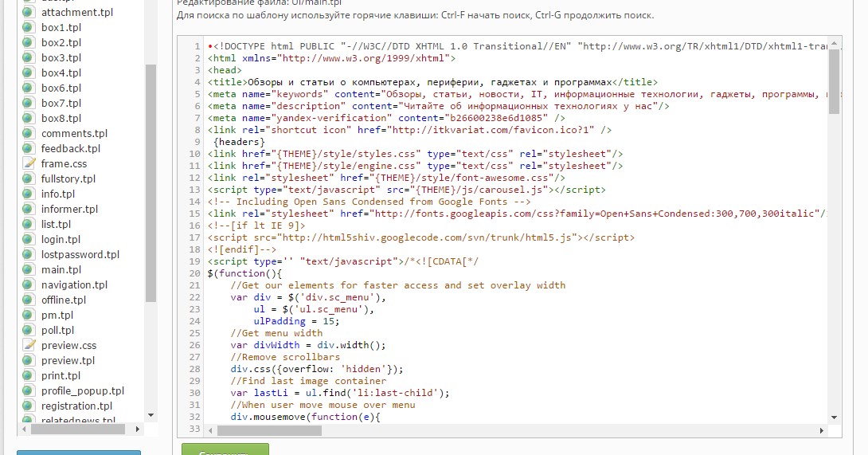
Task: Click the file icon next to preview.tpl
Action: point(28,360)
